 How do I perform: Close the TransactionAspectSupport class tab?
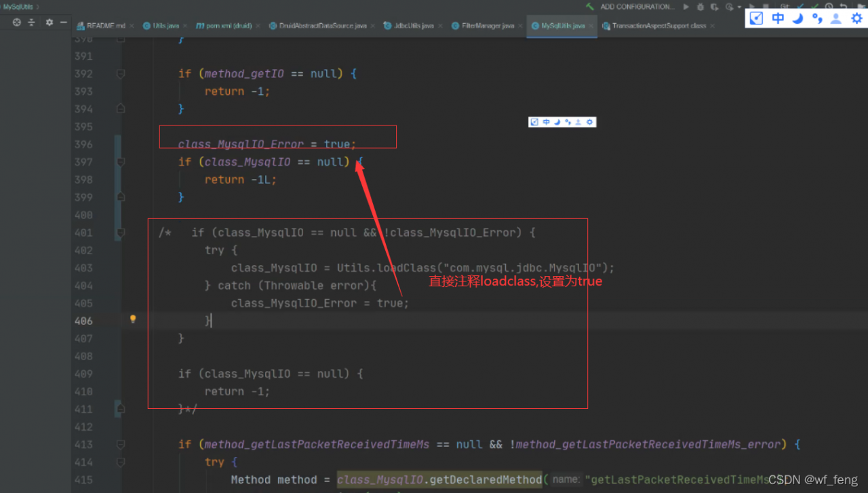click(713, 26)
